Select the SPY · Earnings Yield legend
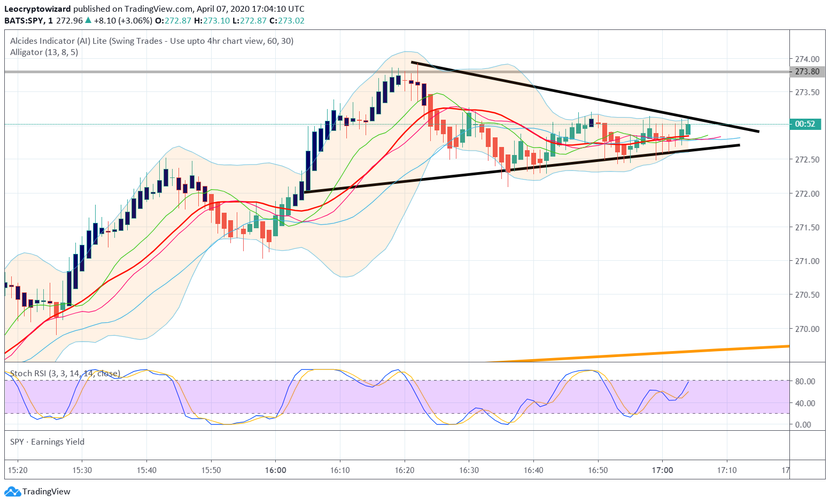Screen dimensions: 830x504 pos(47,441)
